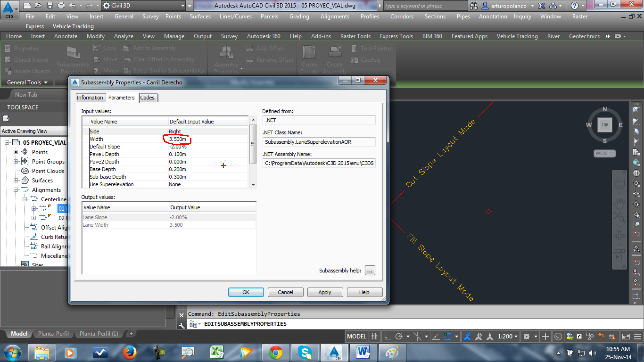Click the Save icon in quick access toolbar
Viewport: 644px width, 362px height.
[50, 6]
